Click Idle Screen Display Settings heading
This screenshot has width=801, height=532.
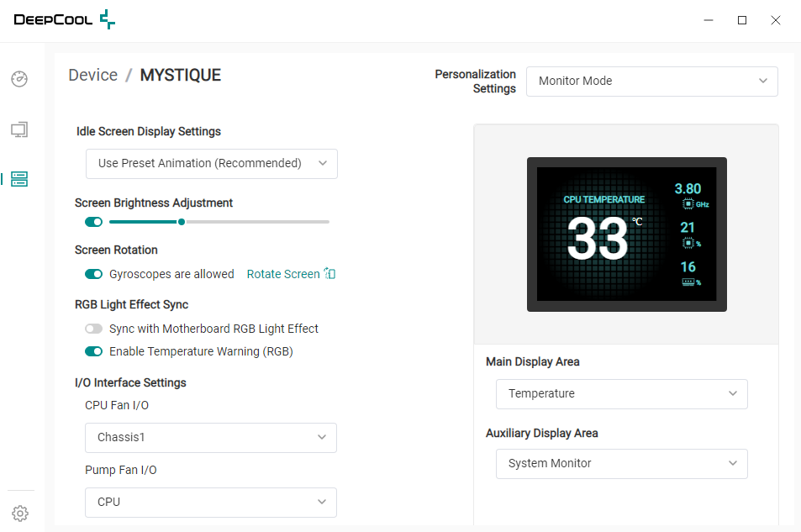[x=149, y=131]
